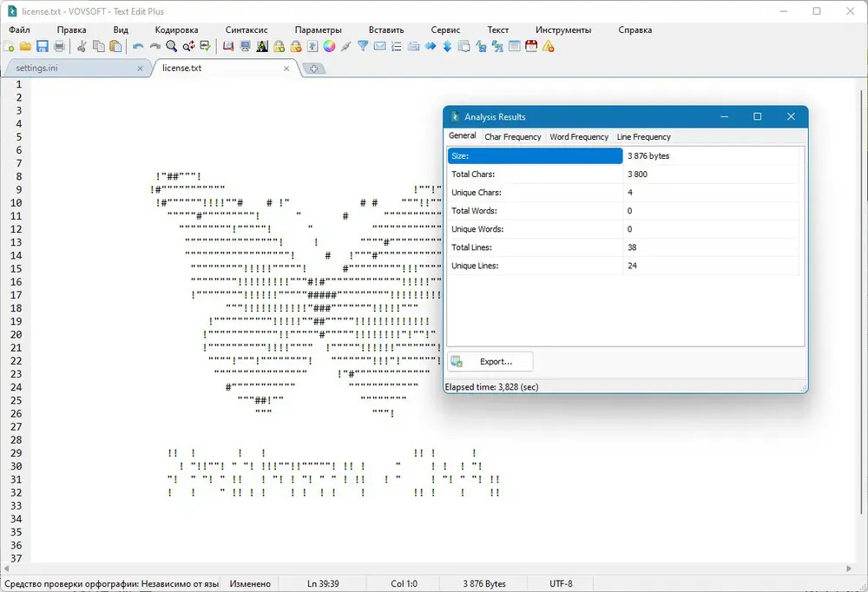
Task: Open Find with the magnifier icon
Action: pyautogui.click(x=172, y=47)
